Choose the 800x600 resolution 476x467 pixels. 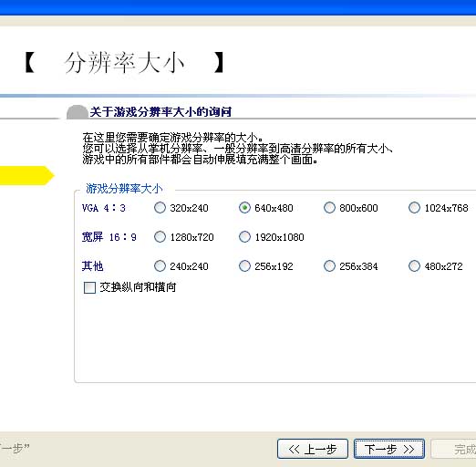329,208
